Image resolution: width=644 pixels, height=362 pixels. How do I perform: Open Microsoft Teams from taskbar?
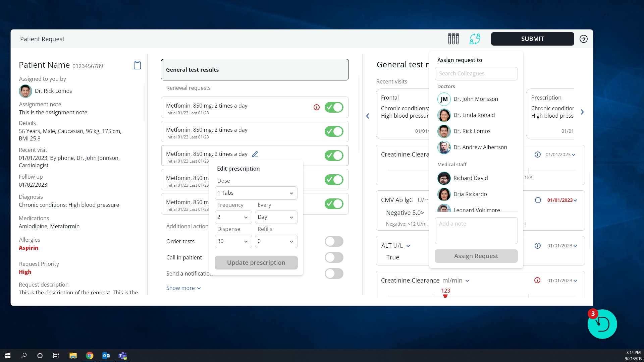pos(123,356)
